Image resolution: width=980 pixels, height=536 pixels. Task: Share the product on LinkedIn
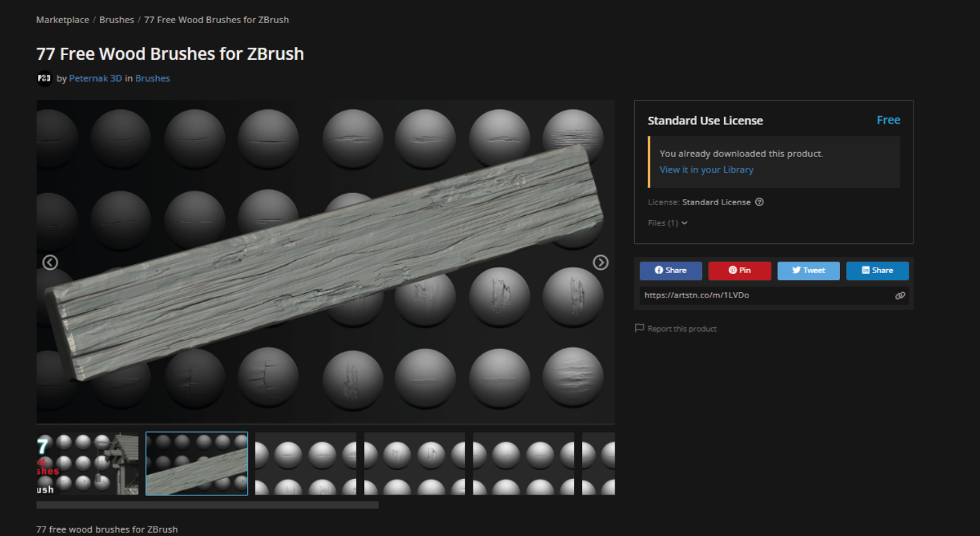tap(877, 270)
